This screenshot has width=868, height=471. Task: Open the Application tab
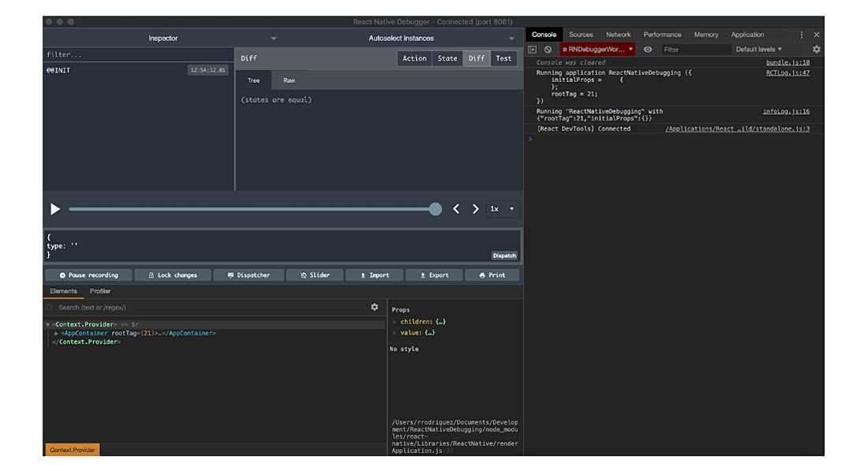pos(747,34)
